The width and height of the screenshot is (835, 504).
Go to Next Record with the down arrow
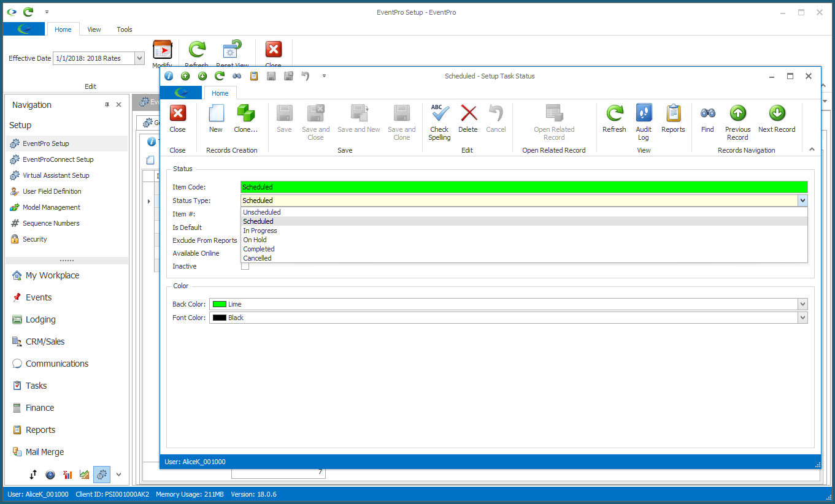(x=777, y=113)
